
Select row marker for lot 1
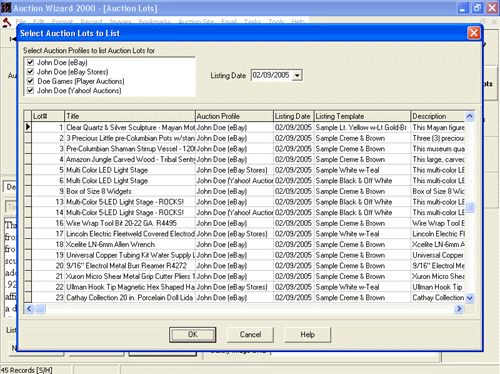pyautogui.click(x=28, y=127)
